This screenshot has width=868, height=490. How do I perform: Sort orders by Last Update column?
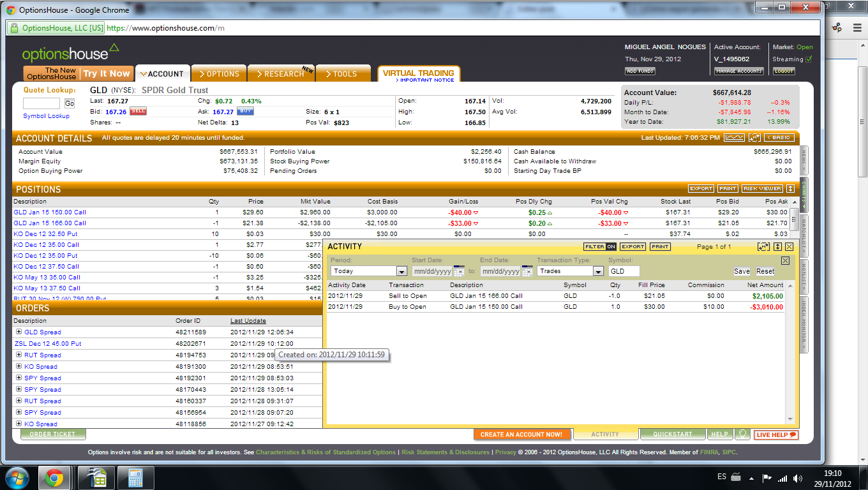click(248, 321)
